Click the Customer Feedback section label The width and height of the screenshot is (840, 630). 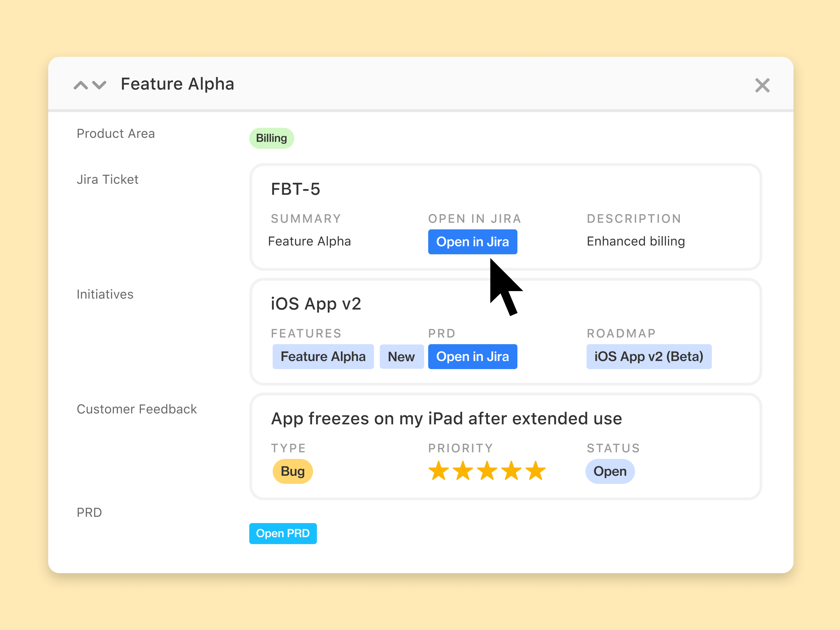click(137, 409)
